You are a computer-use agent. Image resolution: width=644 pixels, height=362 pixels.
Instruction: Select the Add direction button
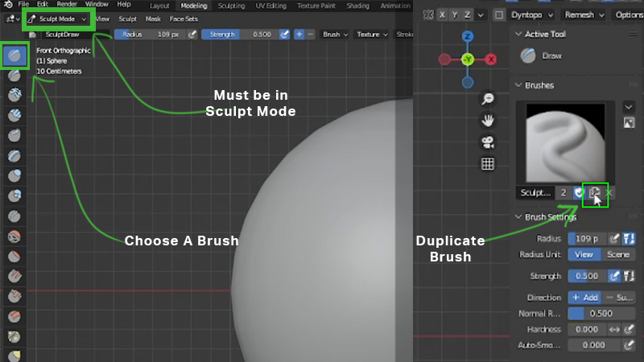[585, 298]
